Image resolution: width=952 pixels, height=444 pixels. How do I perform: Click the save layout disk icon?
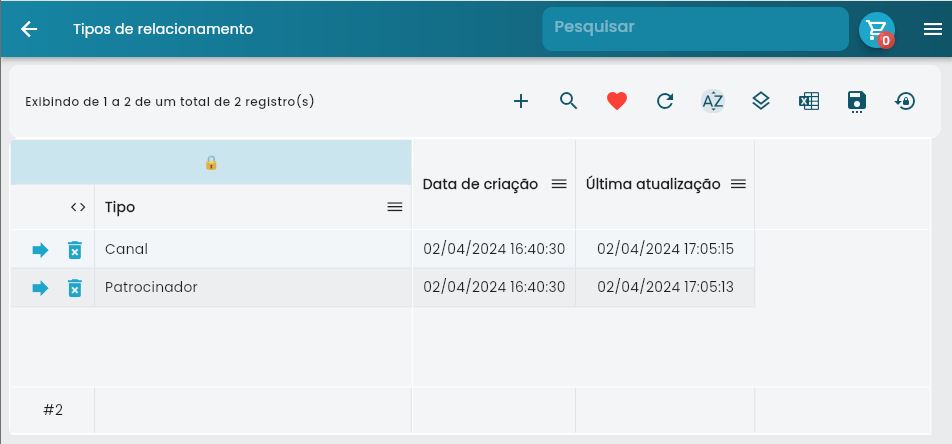pos(857,101)
